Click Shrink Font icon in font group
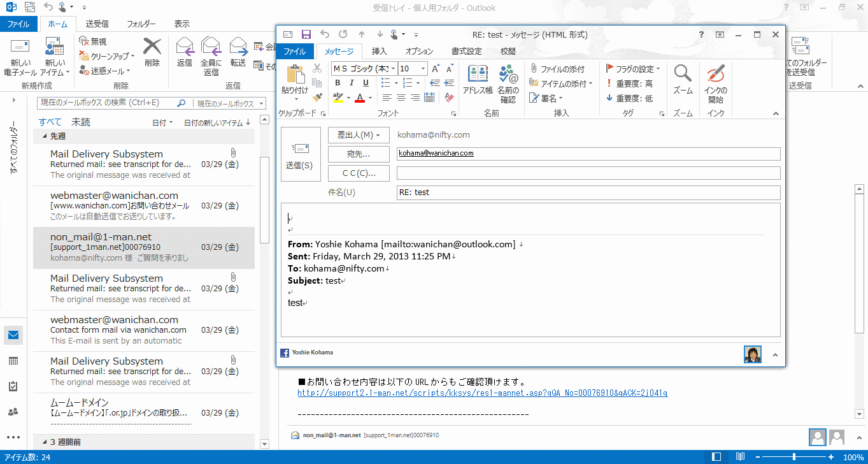 449,69
